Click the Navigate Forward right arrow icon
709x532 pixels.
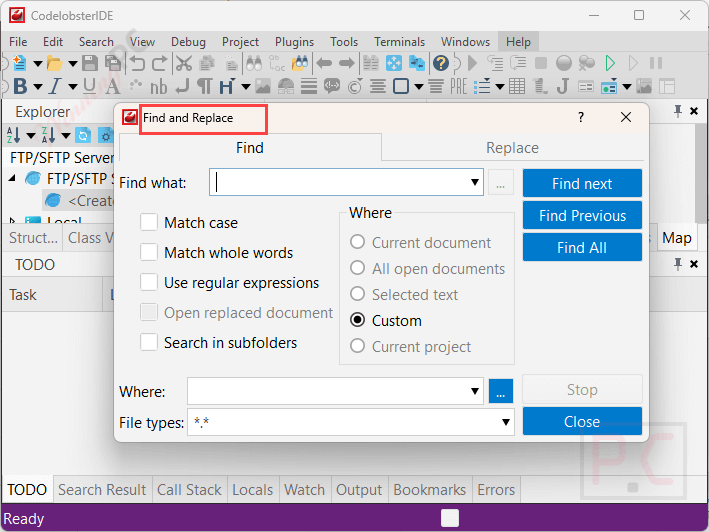coord(347,63)
